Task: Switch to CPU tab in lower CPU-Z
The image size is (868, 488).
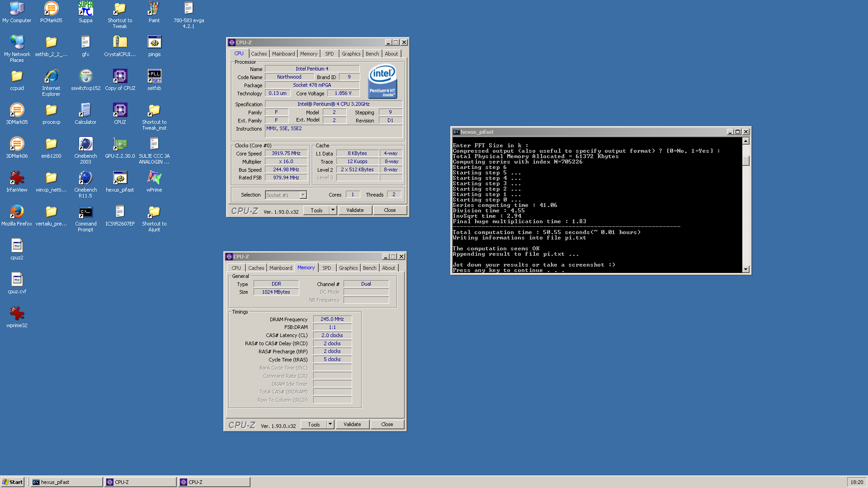Action: pos(236,268)
